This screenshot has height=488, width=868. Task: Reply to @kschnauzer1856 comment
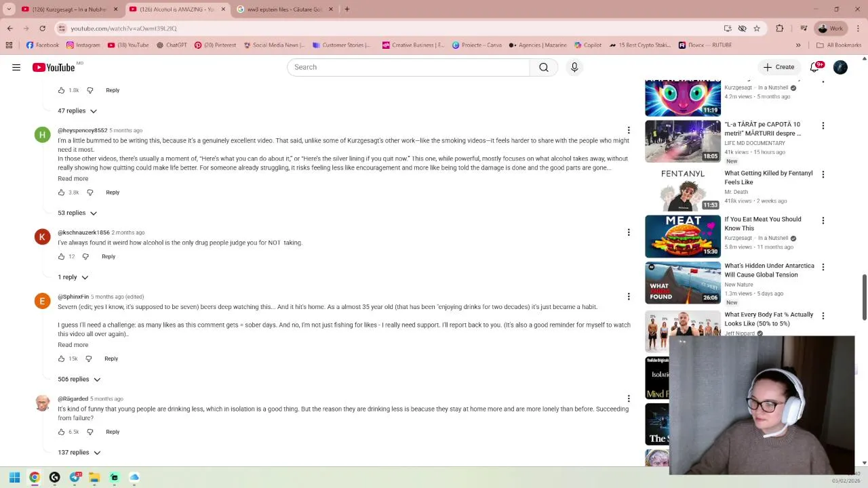click(x=108, y=257)
